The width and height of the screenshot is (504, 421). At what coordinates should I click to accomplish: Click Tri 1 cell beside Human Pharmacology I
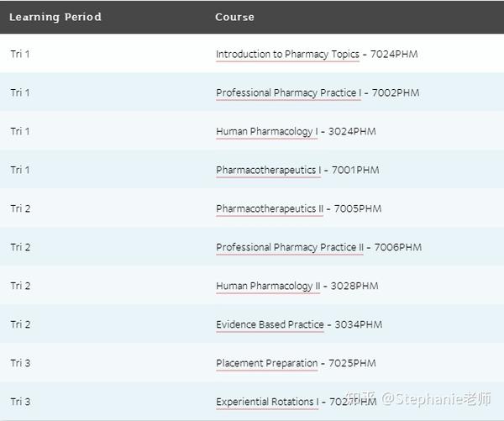pyautogui.click(x=20, y=131)
